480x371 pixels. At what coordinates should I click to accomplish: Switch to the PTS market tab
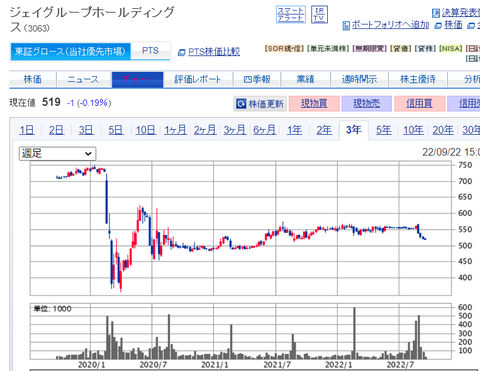(x=150, y=51)
